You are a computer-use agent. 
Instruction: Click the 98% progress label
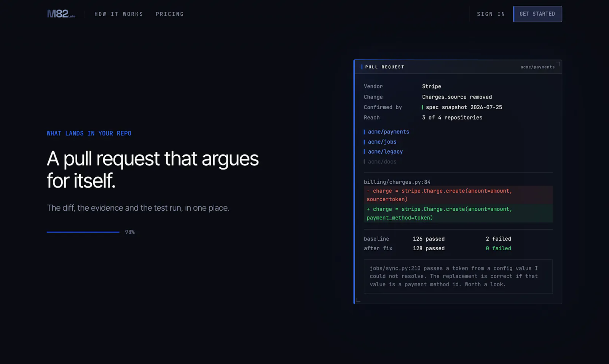(130, 232)
